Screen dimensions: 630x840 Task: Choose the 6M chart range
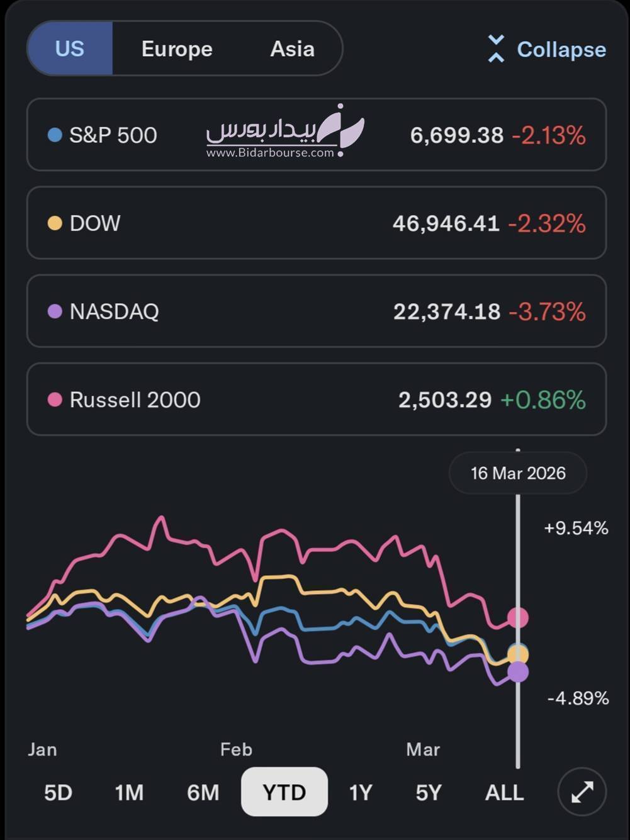(203, 792)
